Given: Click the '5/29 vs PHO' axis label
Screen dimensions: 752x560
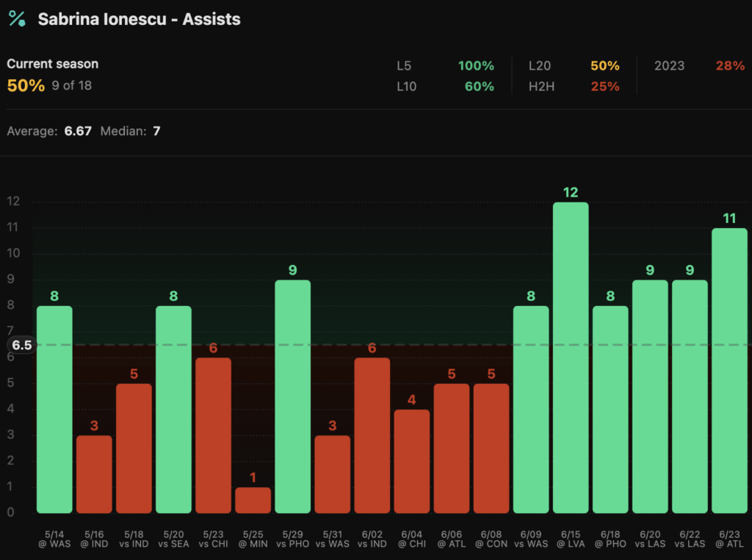Looking at the screenshot, I should coord(292,539).
